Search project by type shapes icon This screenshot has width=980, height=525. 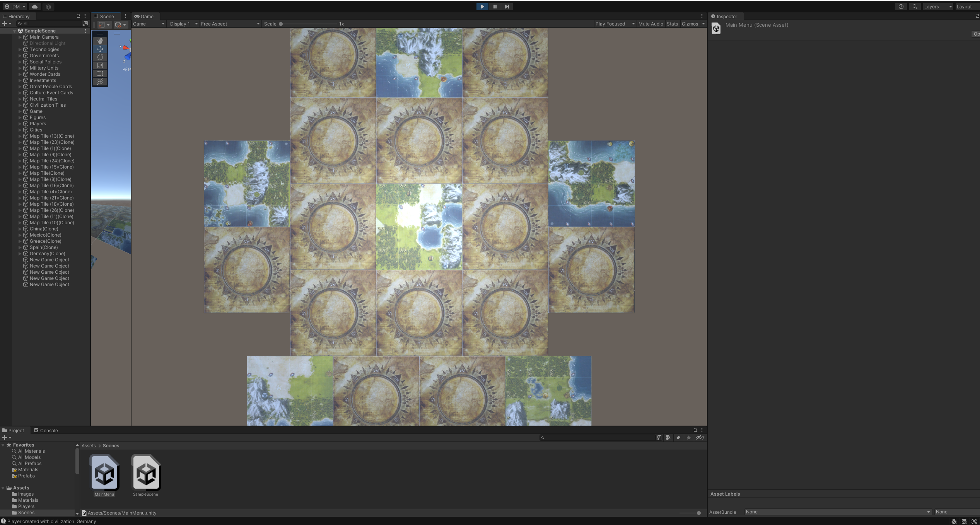tap(668, 438)
